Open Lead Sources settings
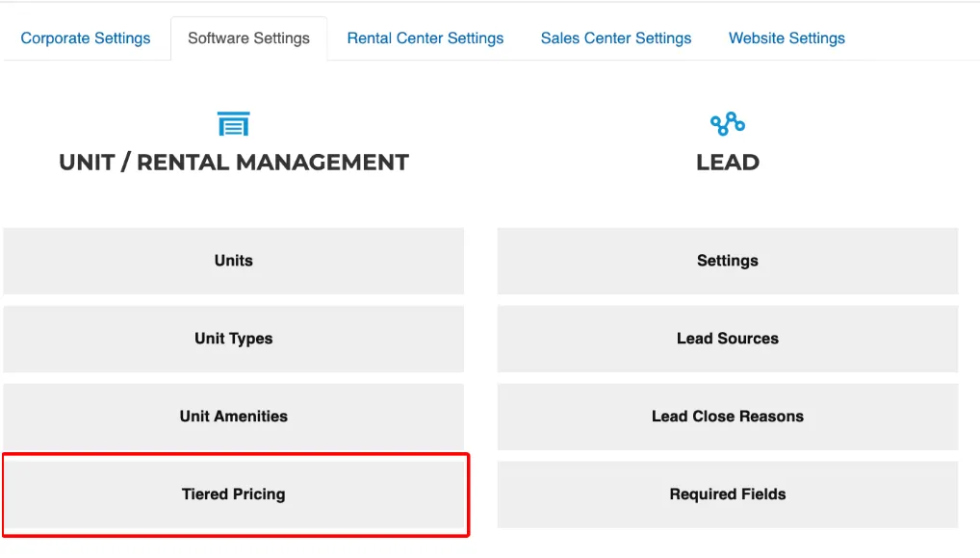The height and width of the screenshot is (558, 980). pos(728,339)
